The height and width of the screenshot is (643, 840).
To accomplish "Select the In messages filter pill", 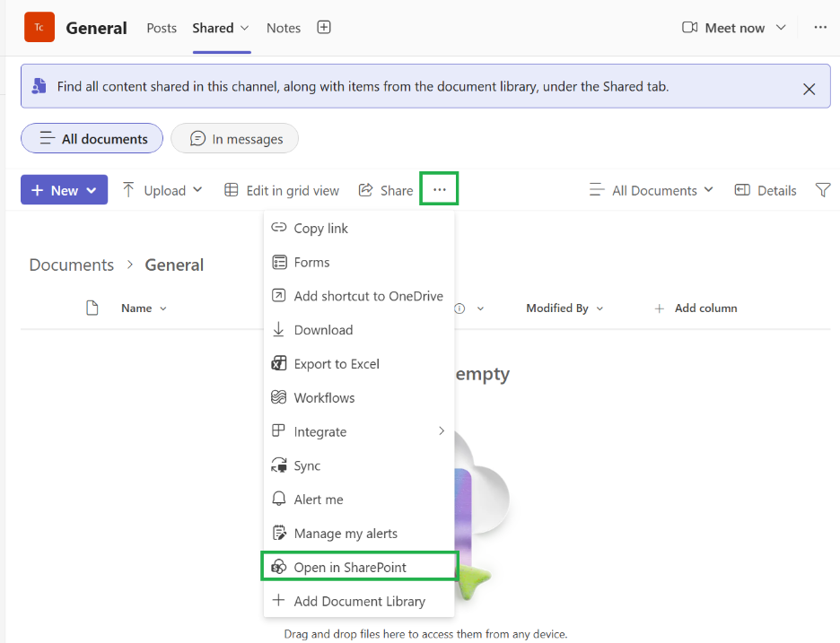I will (234, 139).
